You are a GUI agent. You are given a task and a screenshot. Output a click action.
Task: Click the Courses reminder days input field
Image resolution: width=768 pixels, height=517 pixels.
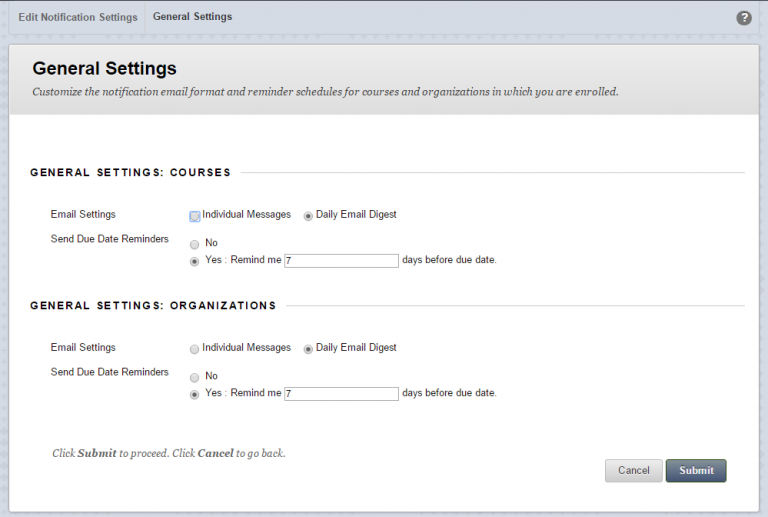[341, 260]
